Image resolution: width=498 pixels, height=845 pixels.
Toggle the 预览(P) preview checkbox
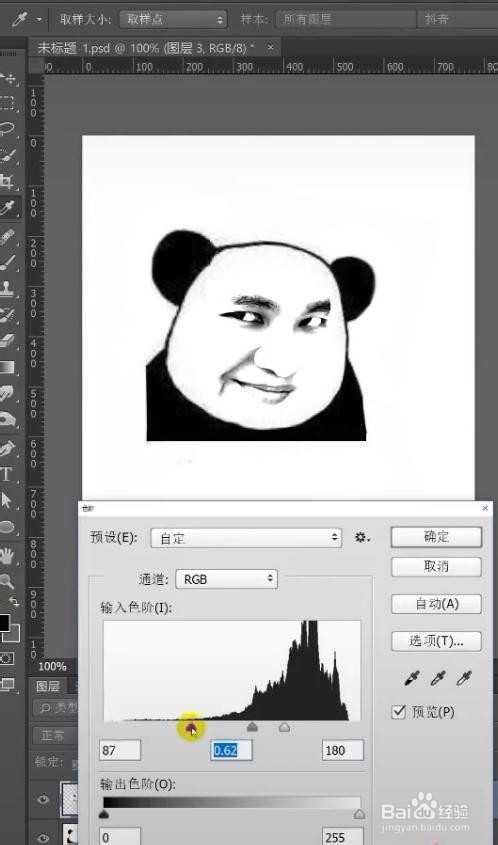pyautogui.click(x=398, y=712)
